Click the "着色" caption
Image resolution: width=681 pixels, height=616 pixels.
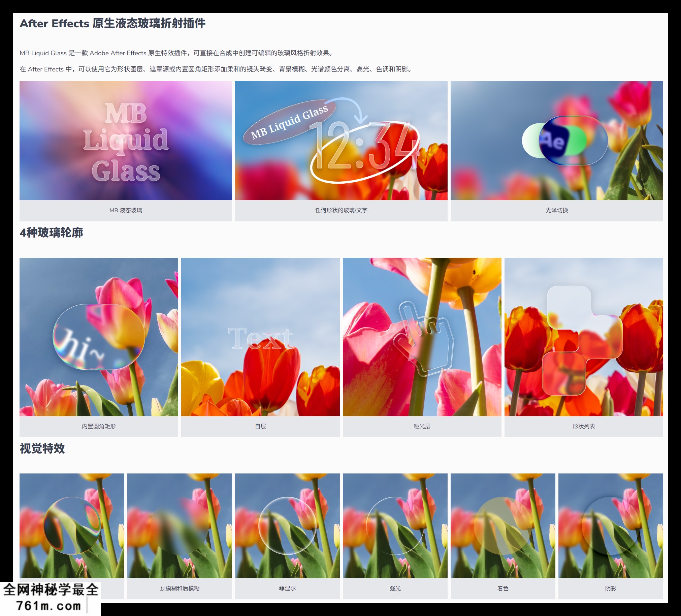click(503, 588)
